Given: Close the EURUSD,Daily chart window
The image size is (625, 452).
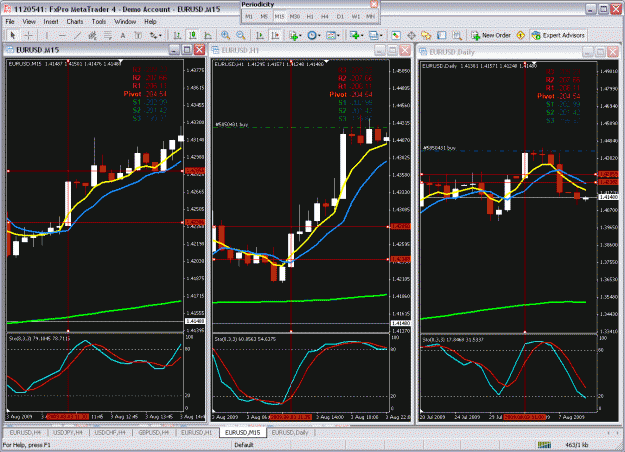Looking at the screenshot, I should [x=612, y=52].
